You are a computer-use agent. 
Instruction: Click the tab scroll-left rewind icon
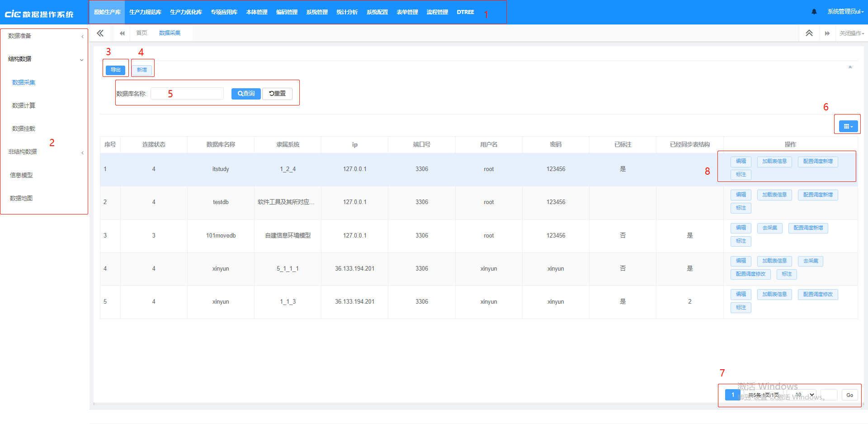pos(122,33)
